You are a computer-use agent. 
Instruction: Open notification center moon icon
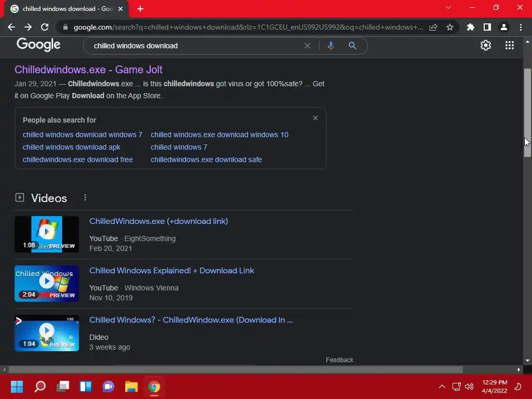(518, 387)
